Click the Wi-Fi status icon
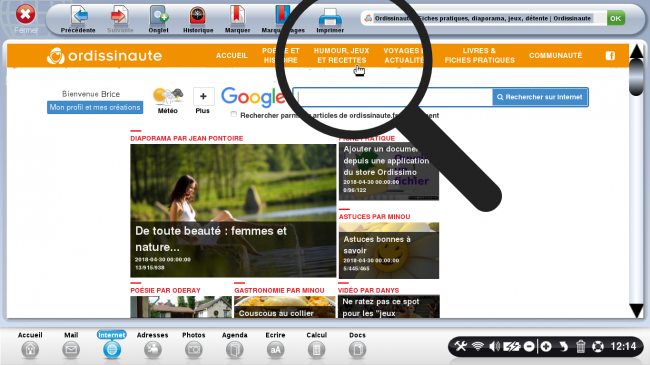The height and width of the screenshot is (365, 650). (478, 346)
